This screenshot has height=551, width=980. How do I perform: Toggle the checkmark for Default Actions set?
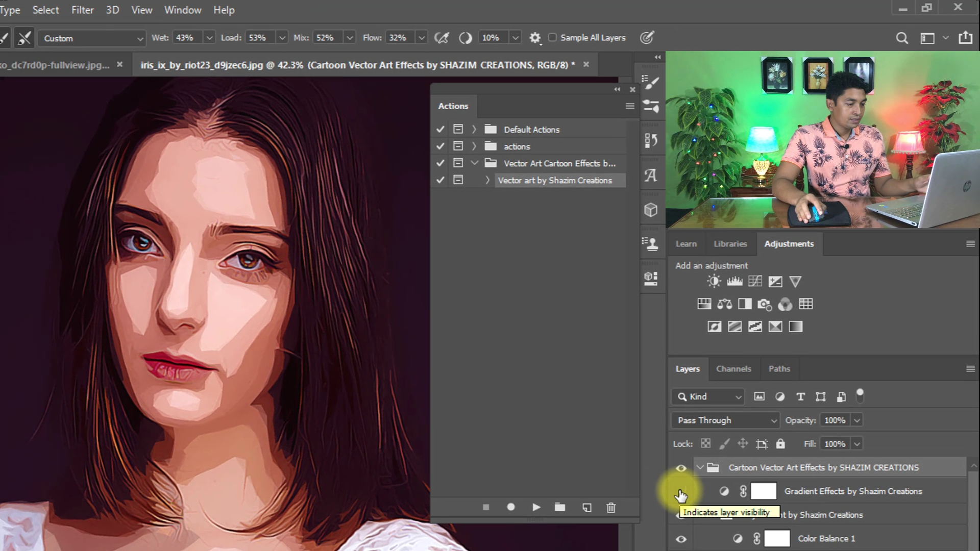pyautogui.click(x=440, y=130)
